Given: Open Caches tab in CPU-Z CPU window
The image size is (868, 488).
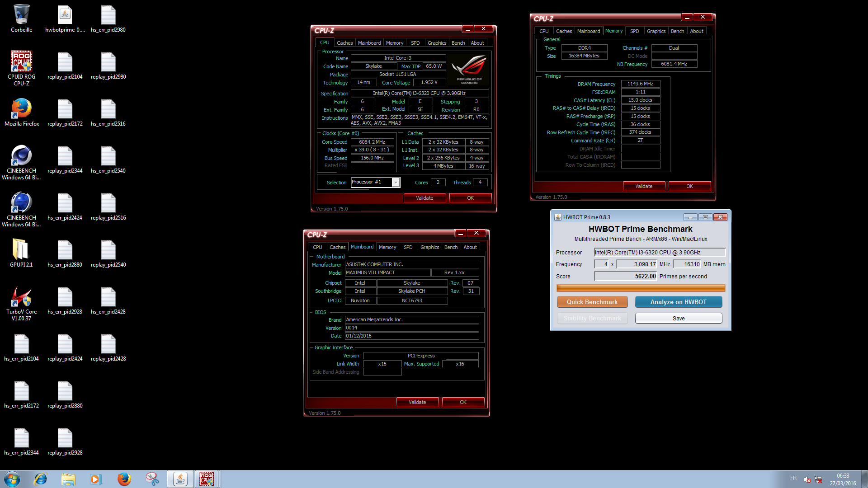Looking at the screenshot, I should click(x=344, y=43).
